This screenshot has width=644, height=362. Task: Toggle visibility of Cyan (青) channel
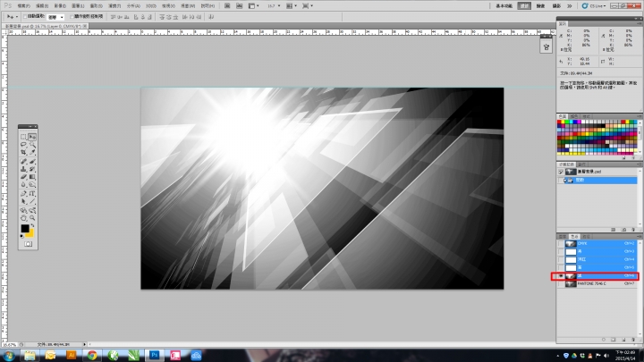tap(561, 251)
